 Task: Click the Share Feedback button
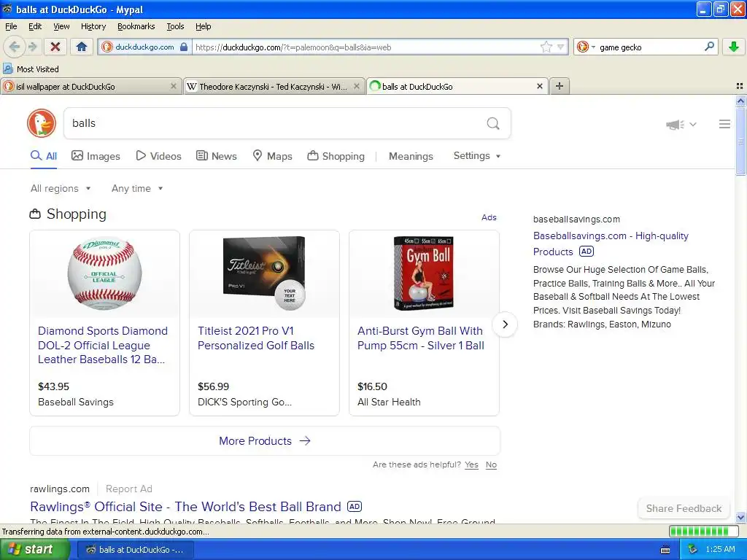point(684,508)
